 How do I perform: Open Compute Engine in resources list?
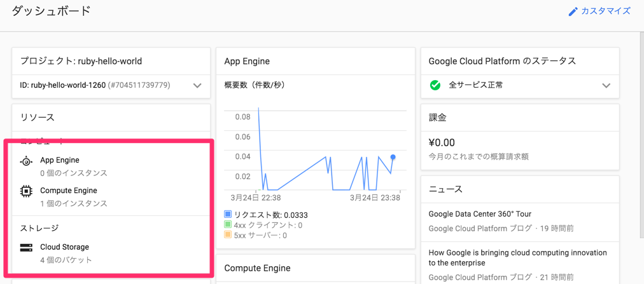pyautogui.click(x=69, y=190)
